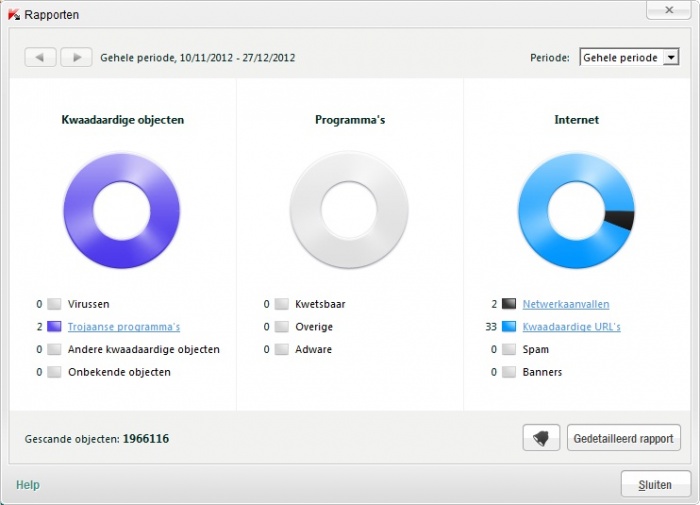Image resolution: width=700 pixels, height=505 pixels.
Task: Click the grey Kwetsbaar swatch
Action: pyautogui.click(x=281, y=304)
